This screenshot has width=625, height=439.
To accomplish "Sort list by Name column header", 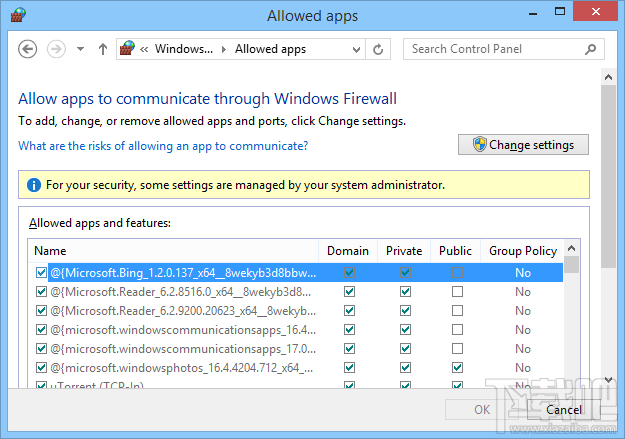I will (173, 251).
